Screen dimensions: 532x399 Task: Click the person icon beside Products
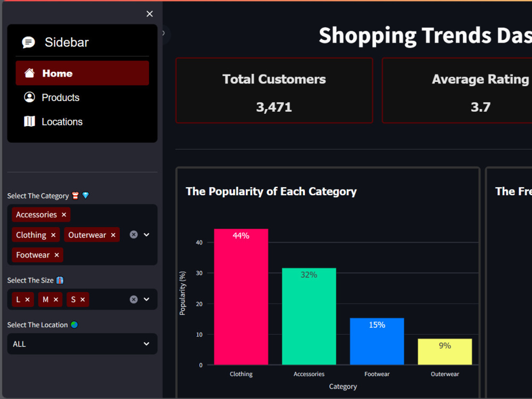[29, 97]
